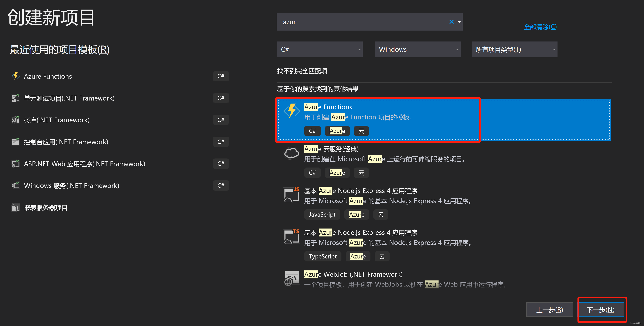Viewport: 644px width, 326px height.
Task: Click the 云 tag on JavaScript Node.js result
Action: (x=381, y=214)
